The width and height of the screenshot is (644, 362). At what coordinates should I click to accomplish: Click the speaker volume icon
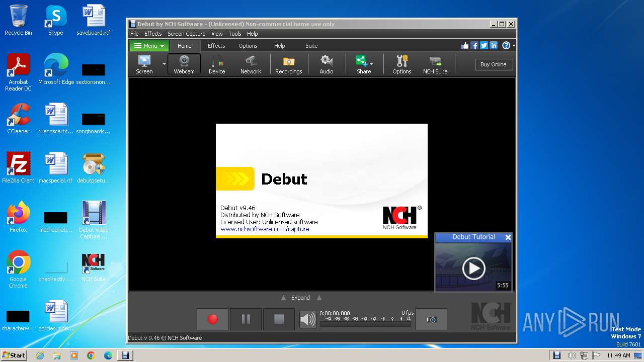coord(308,319)
